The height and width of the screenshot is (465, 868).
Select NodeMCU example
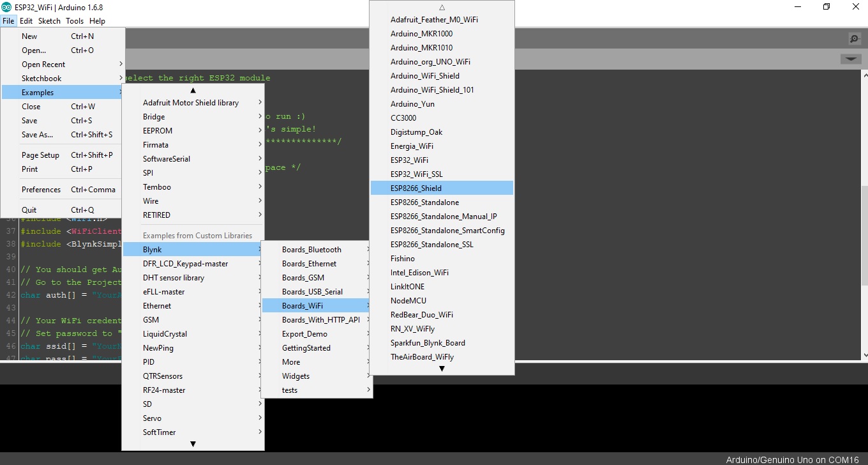click(442, 301)
